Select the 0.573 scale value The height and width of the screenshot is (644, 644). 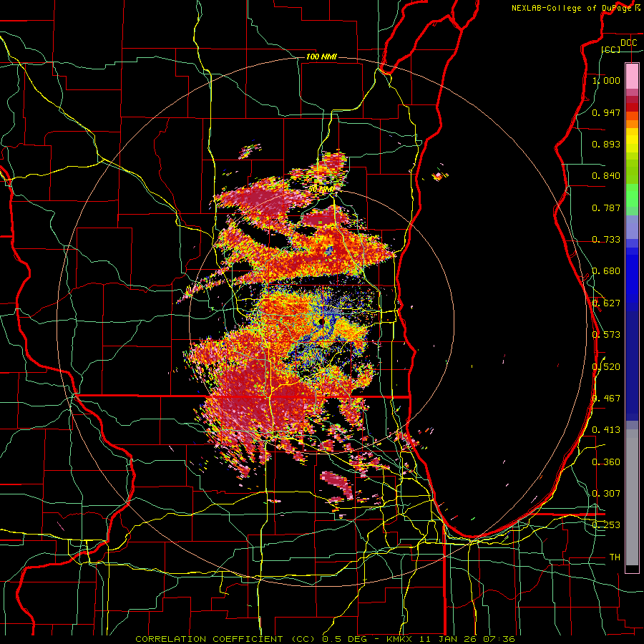[x=606, y=335]
